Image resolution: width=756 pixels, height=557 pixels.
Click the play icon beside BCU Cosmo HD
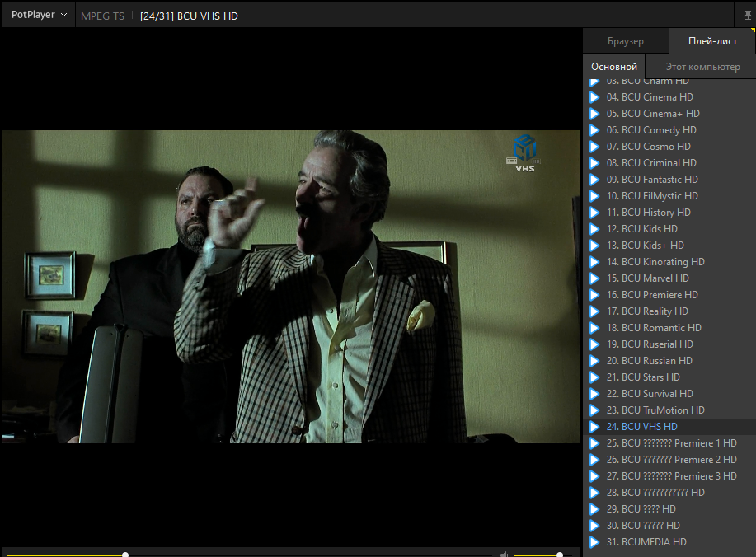[x=594, y=147]
